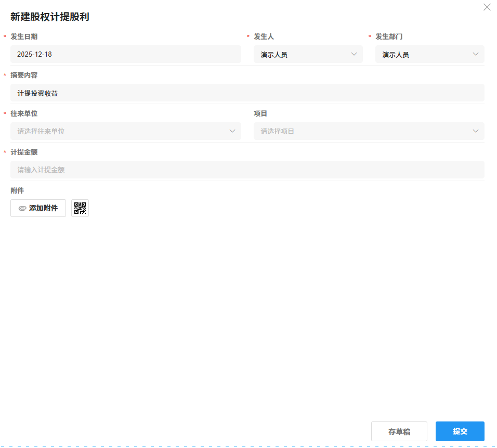The height and width of the screenshot is (448, 497).
Task: Click the 摘要内容 field label
Action: 24,75
